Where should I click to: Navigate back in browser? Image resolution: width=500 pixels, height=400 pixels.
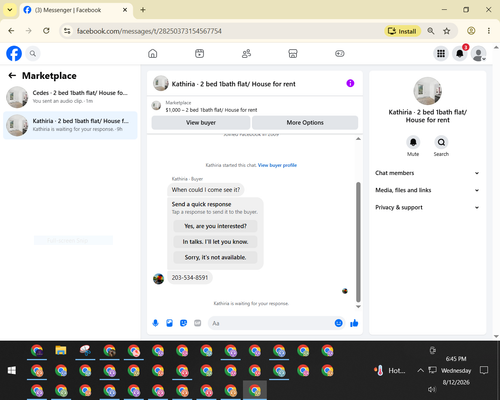[11, 31]
